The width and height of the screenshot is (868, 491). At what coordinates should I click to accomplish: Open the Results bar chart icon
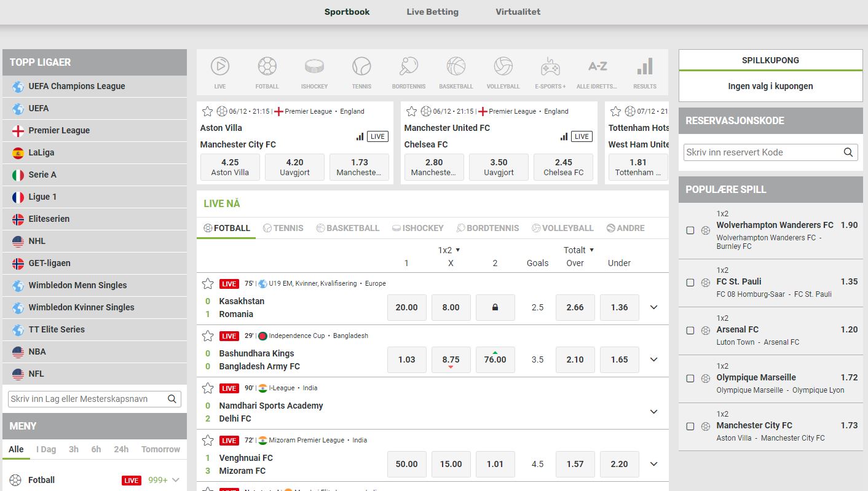point(644,66)
